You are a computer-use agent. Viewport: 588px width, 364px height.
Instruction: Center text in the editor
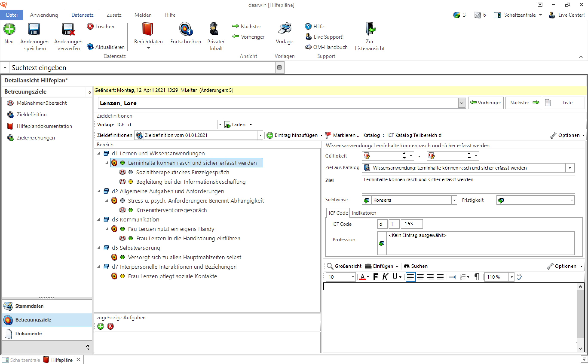click(x=420, y=277)
